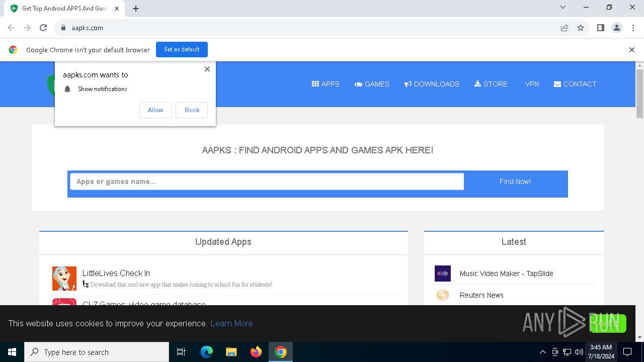644x362 pixels.
Task: Click the LittleLives Check In app icon
Action: click(64, 279)
